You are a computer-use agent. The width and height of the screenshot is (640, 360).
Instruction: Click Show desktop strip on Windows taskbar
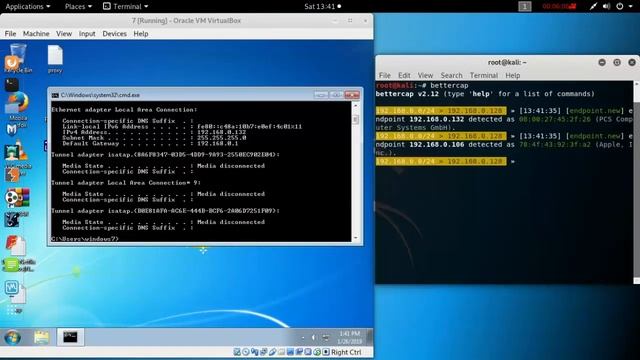pos(369,337)
